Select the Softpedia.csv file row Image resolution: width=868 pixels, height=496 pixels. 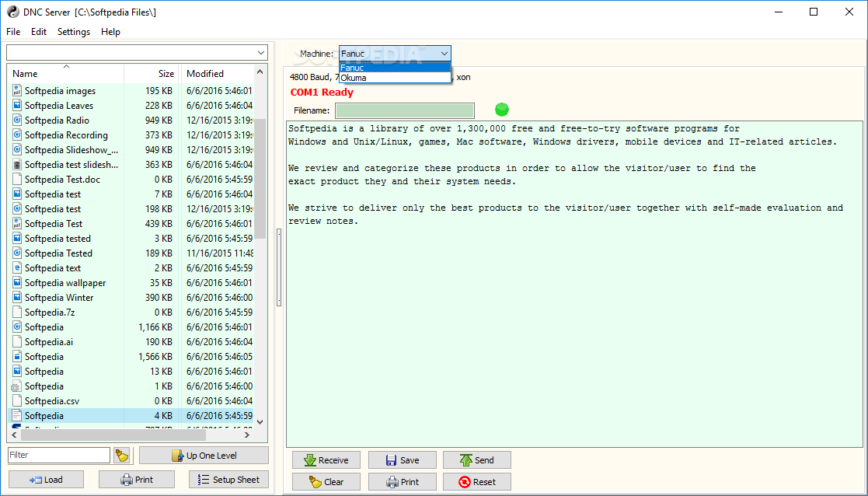pyautogui.click(x=131, y=401)
